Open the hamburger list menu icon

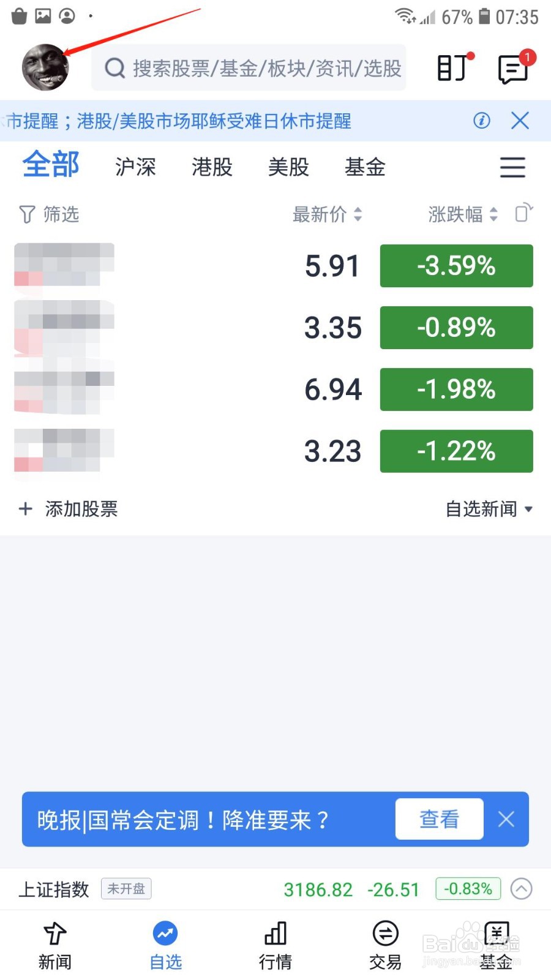[x=512, y=167]
